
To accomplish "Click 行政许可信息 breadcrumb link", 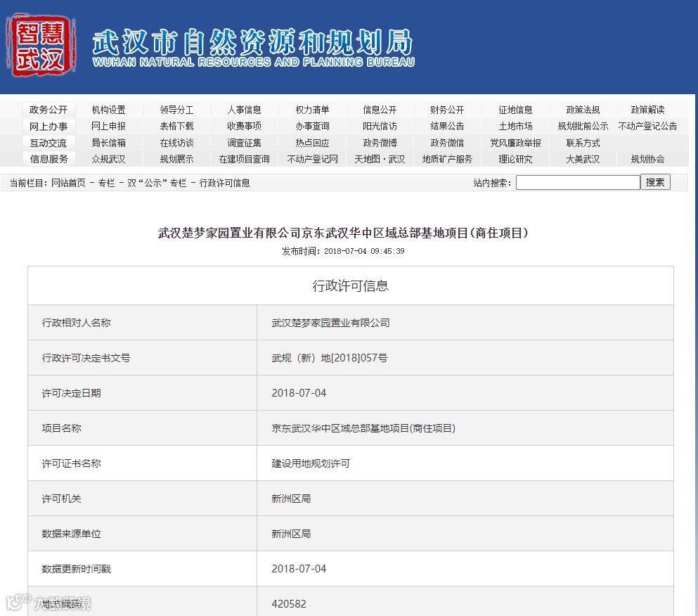I will (x=225, y=183).
